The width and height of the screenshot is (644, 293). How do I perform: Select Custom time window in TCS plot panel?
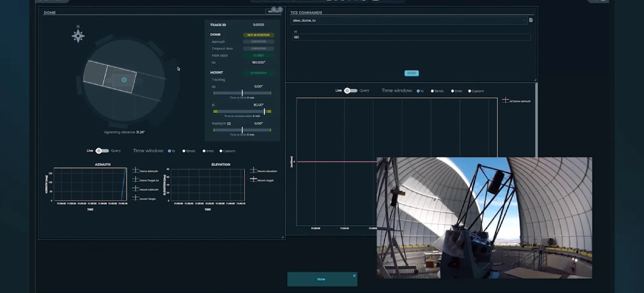tap(469, 91)
